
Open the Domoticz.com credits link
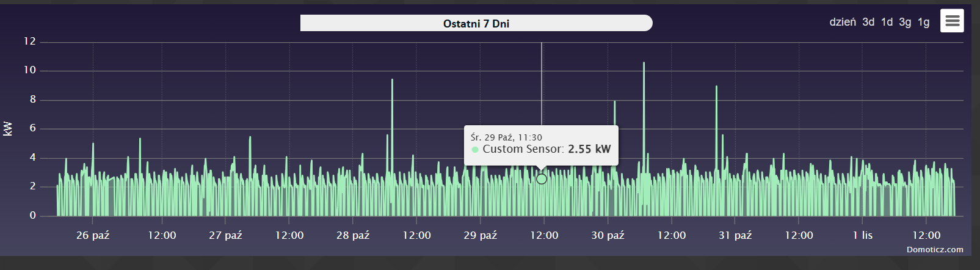coord(934,249)
